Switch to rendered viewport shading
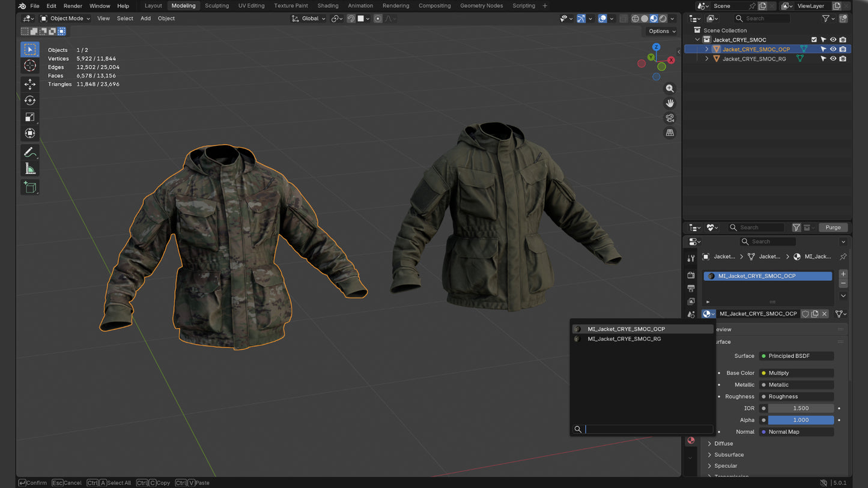 click(663, 19)
